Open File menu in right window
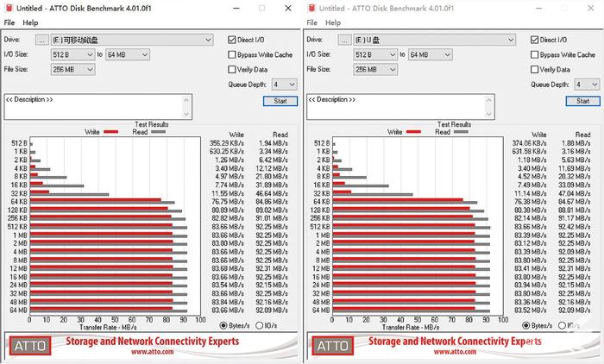The width and height of the screenshot is (604, 364). (312, 22)
